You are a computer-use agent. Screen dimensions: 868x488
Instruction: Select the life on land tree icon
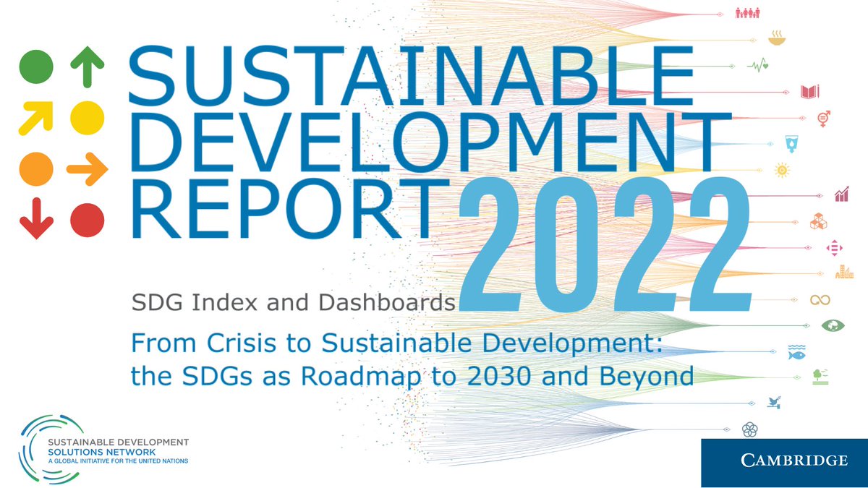pos(819,377)
